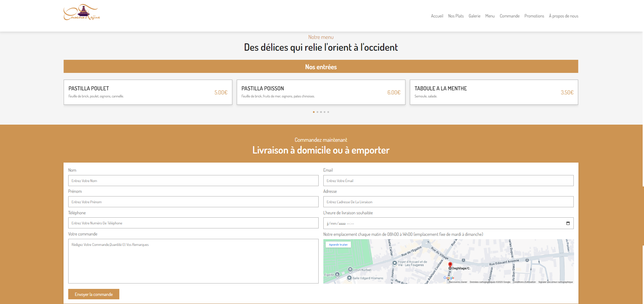Click the transit stop icon on Rue Edouard Anseele
644x304 pixels.
(463, 260)
